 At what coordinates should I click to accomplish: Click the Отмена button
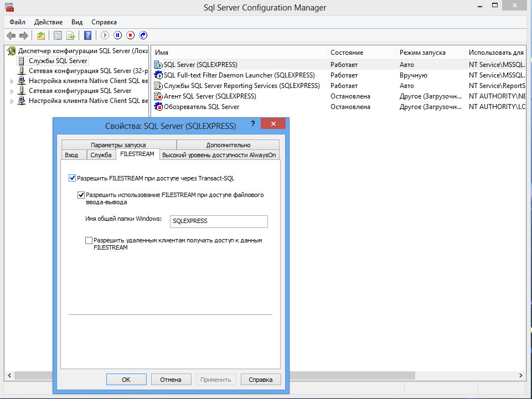pyautogui.click(x=171, y=380)
